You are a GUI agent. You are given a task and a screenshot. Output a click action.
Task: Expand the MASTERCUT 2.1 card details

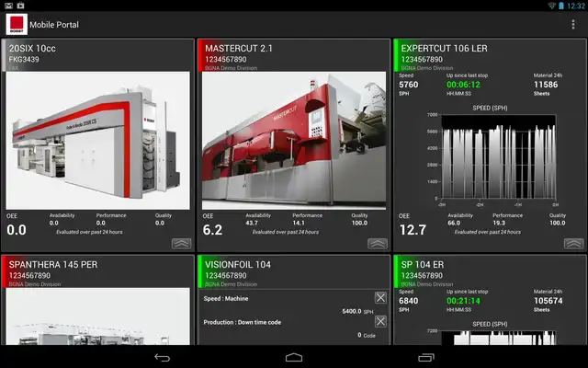378,244
